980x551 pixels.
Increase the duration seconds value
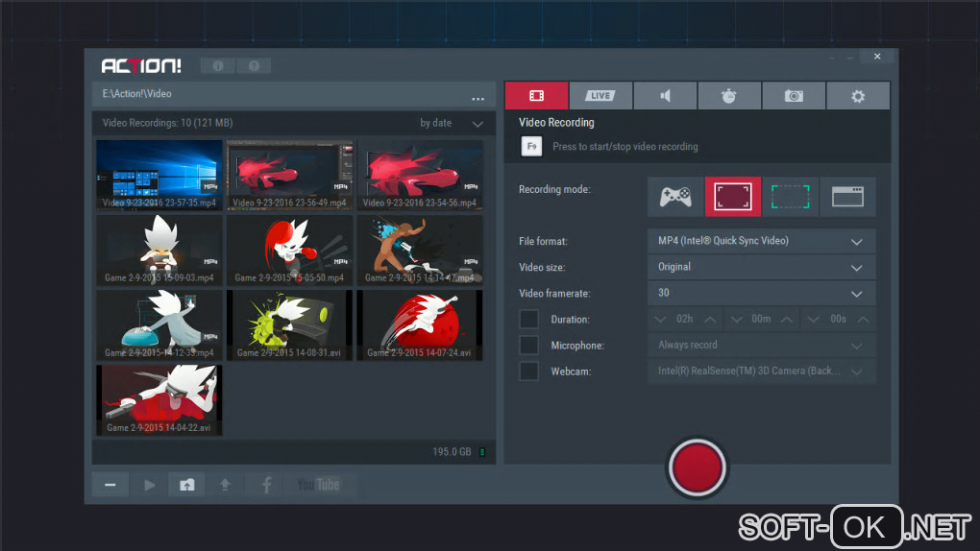(863, 320)
